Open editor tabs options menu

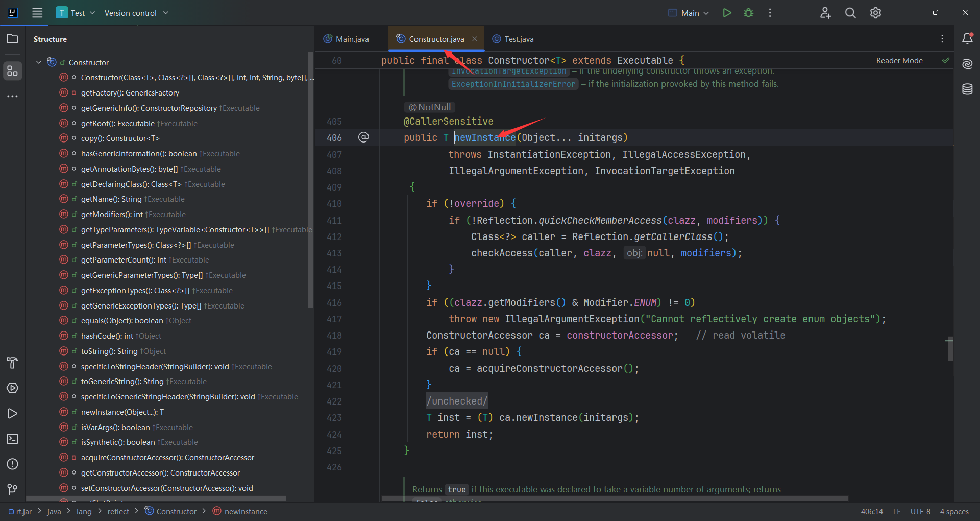942,39
